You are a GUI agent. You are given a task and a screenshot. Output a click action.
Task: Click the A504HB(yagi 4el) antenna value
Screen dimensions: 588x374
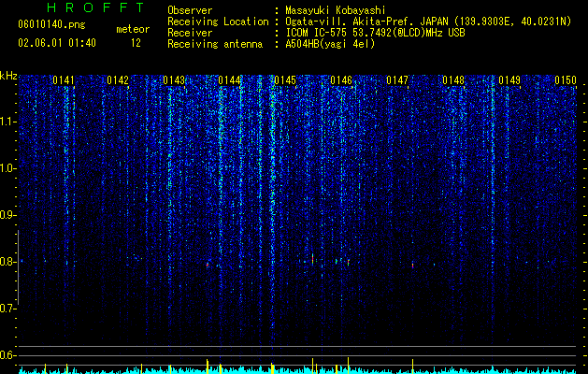click(x=330, y=44)
